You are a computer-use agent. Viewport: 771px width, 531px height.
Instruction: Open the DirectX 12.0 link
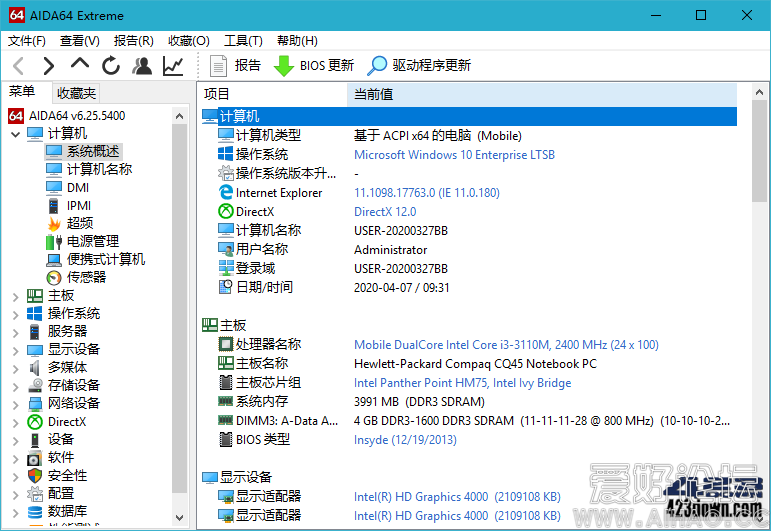pos(385,212)
